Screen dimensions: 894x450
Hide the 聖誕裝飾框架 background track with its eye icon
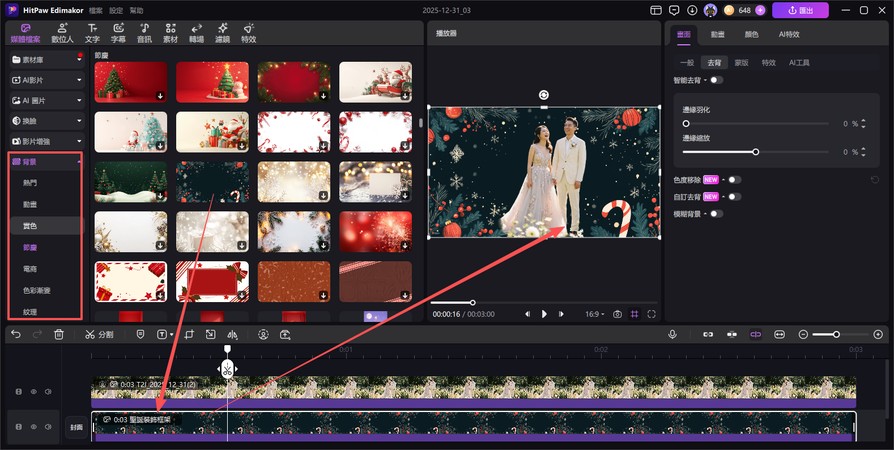pos(34,427)
